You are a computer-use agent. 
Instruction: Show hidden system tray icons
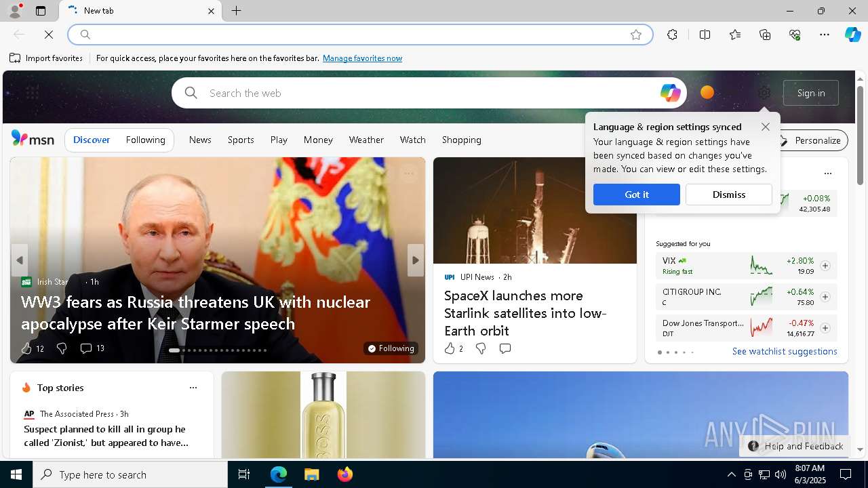tap(731, 474)
